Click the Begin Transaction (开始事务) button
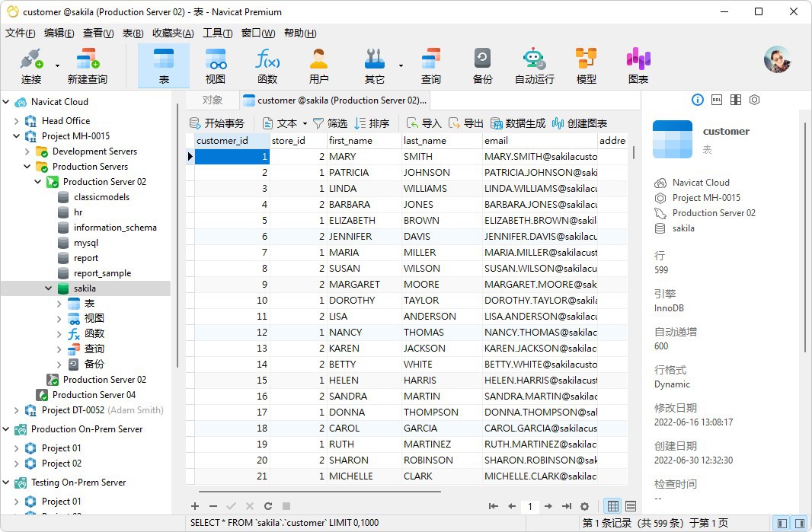The image size is (812, 532). (216, 123)
